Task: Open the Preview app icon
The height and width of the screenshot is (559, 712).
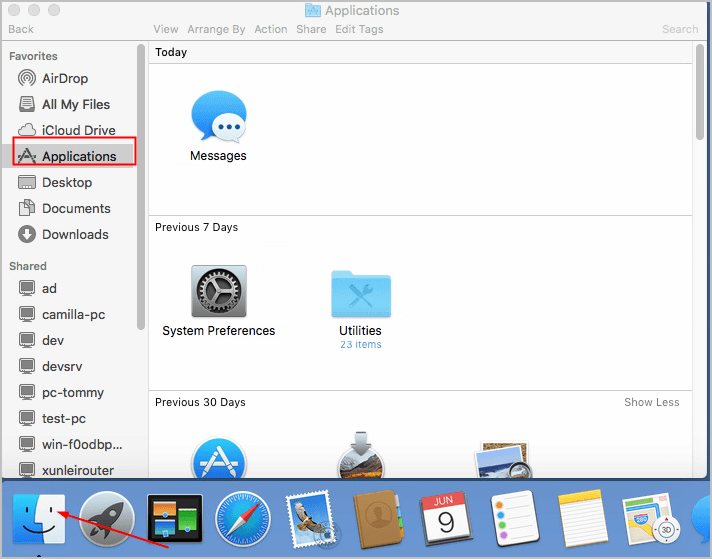Action: (x=503, y=460)
